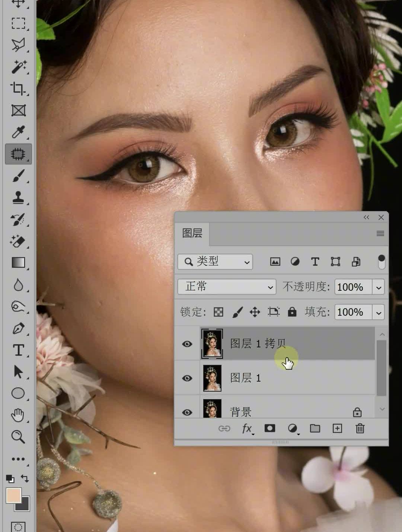Select the Crop tool
The width and height of the screenshot is (402, 532).
[18, 89]
